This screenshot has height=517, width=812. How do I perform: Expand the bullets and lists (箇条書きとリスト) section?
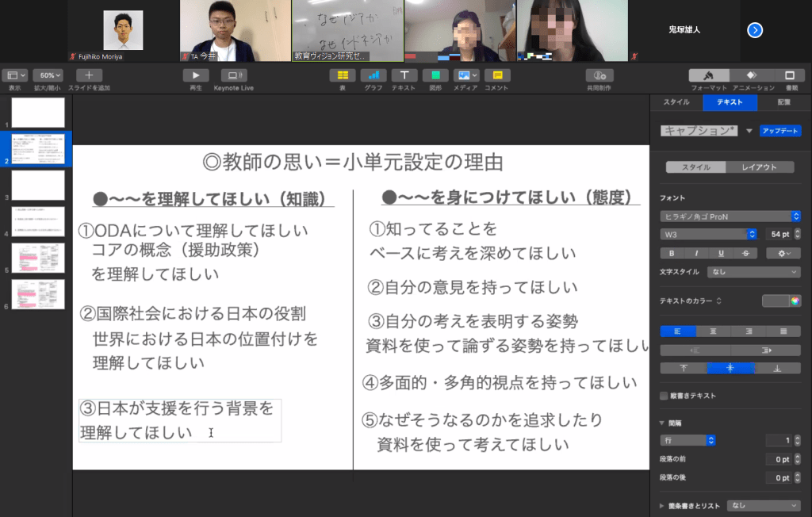tap(663, 505)
